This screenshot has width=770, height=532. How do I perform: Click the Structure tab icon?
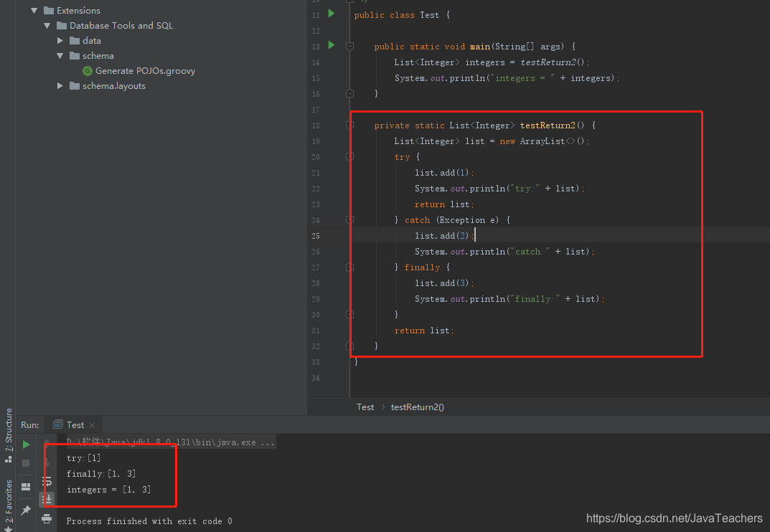coord(9,460)
